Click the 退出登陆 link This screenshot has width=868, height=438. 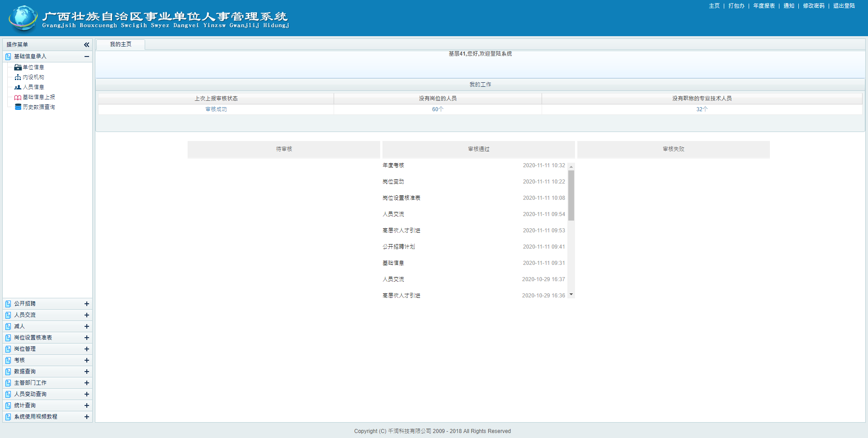(x=844, y=6)
